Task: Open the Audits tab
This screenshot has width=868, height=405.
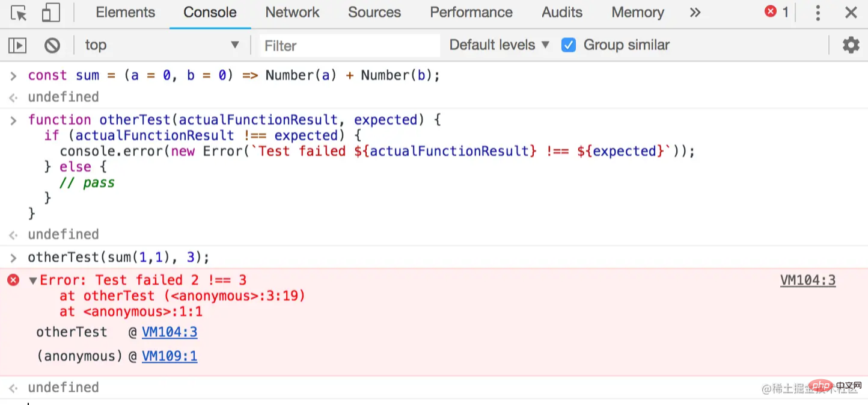Action: 562,13
